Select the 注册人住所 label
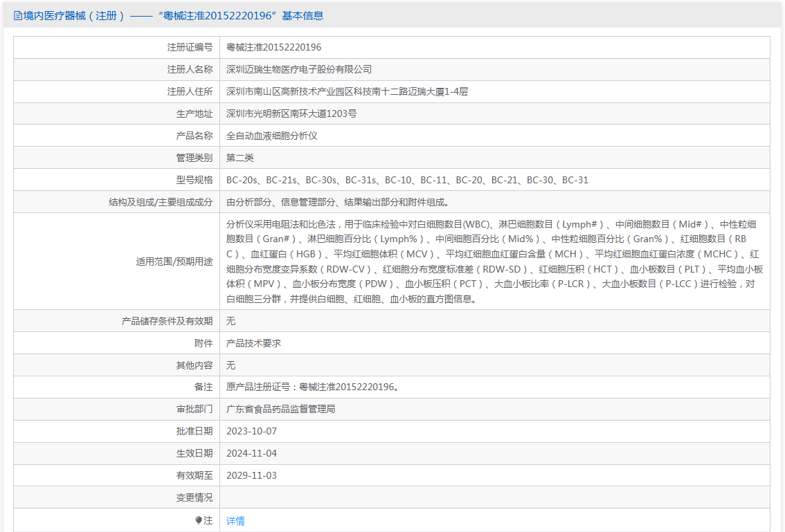 [190, 91]
